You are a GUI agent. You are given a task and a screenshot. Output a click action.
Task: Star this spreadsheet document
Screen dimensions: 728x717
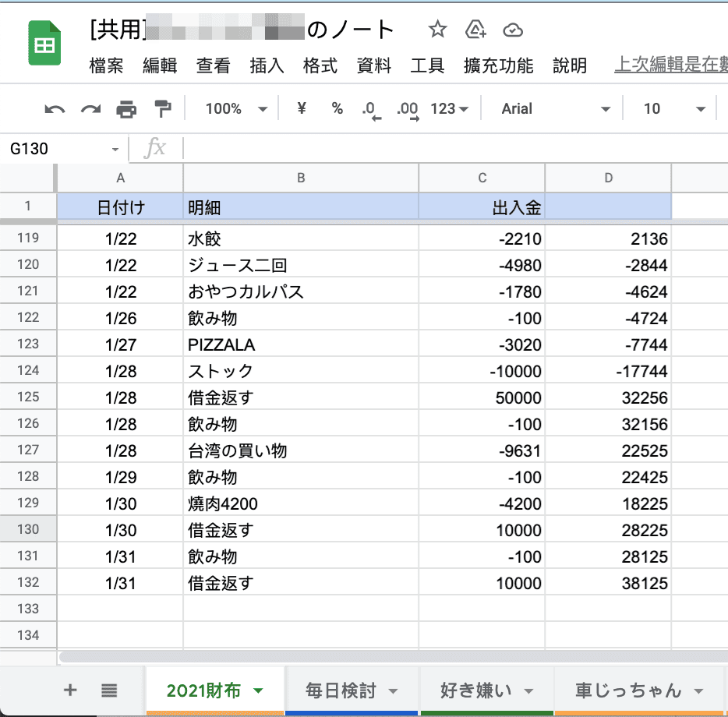(437, 30)
